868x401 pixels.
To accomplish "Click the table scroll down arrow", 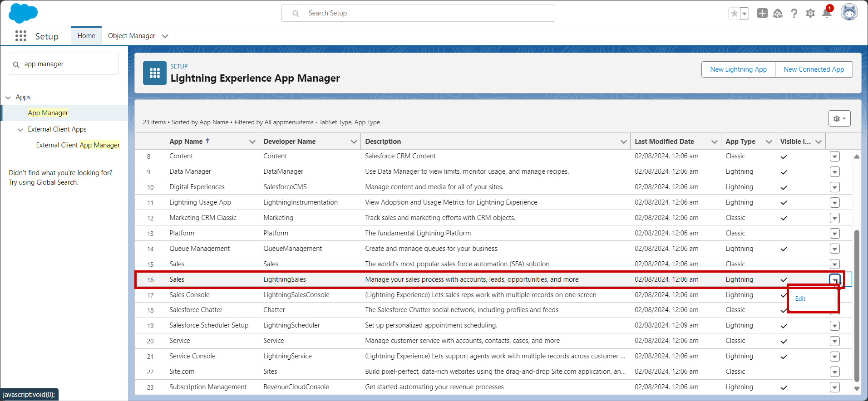I will [x=857, y=388].
